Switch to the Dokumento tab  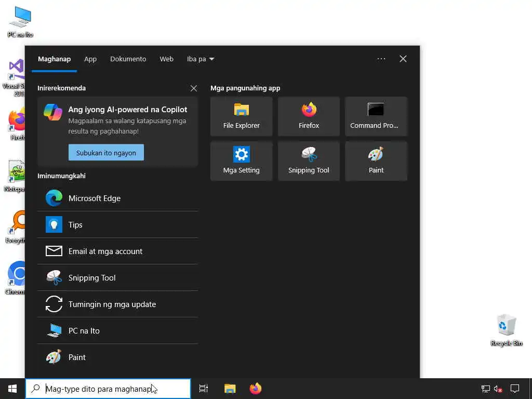[128, 59]
